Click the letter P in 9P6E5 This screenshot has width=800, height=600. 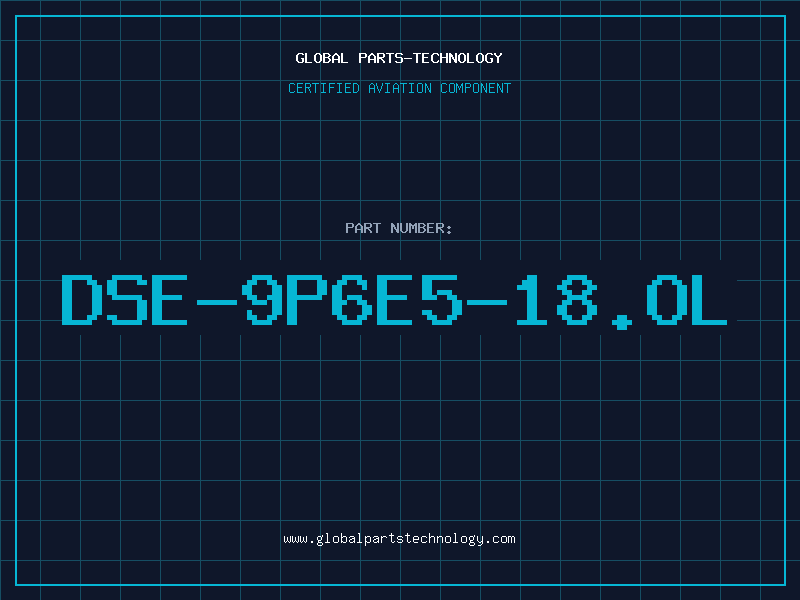click(x=307, y=299)
